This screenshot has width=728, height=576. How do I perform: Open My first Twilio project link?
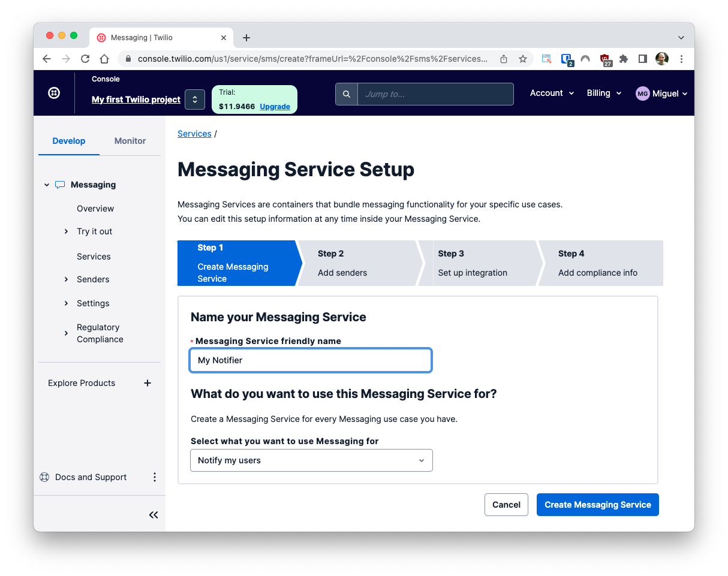(x=136, y=99)
